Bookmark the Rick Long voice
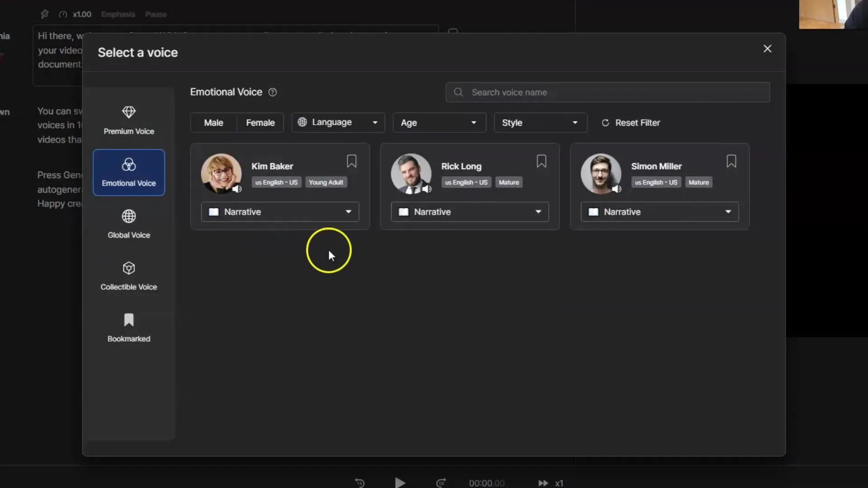This screenshot has width=868, height=488. tap(541, 161)
